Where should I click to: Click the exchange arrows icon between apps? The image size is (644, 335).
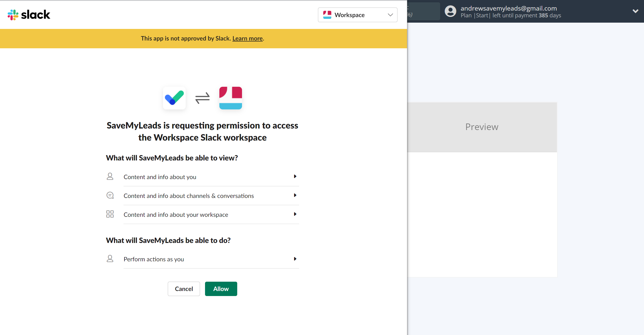(x=203, y=98)
